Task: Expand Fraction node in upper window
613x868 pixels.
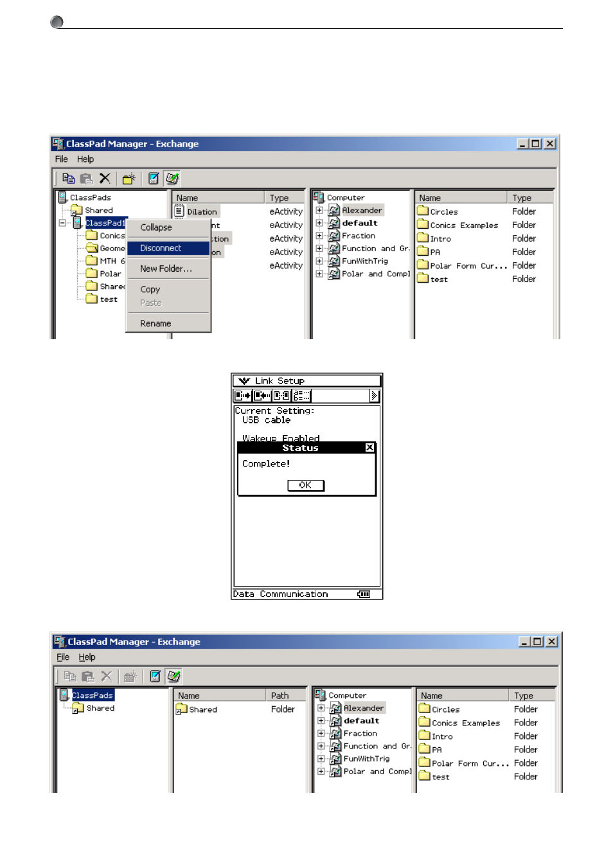Action: [x=319, y=236]
